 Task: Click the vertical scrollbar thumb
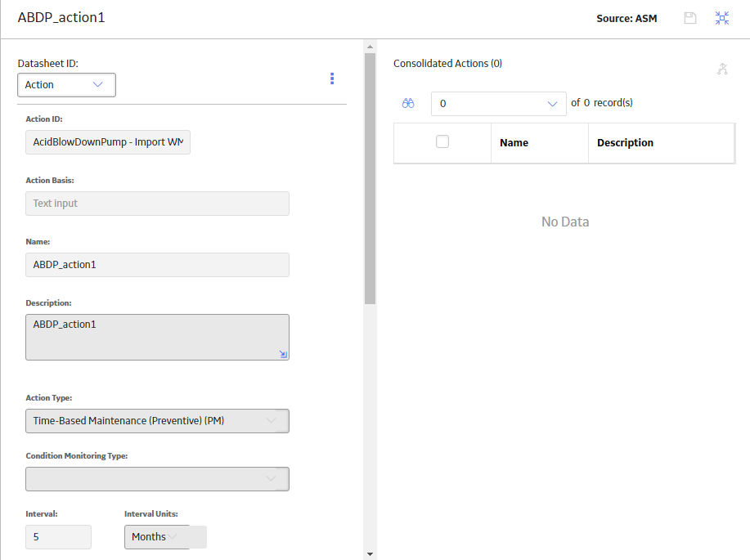point(370,179)
